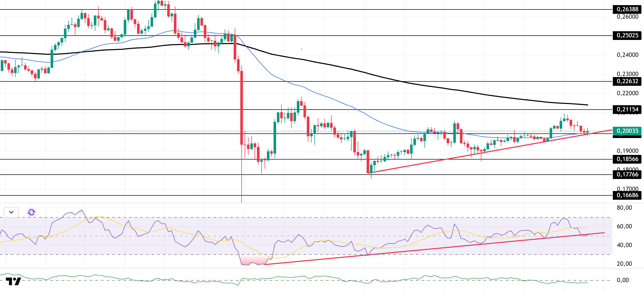Click the 60,00 RSI scale value

click(x=624, y=226)
